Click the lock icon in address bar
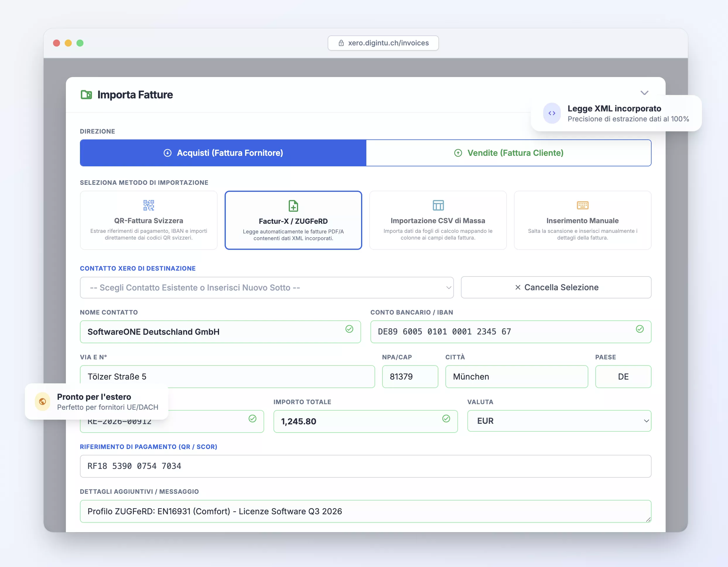The height and width of the screenshot is (567, 728). pyautogui.click(x=341, y=43)
